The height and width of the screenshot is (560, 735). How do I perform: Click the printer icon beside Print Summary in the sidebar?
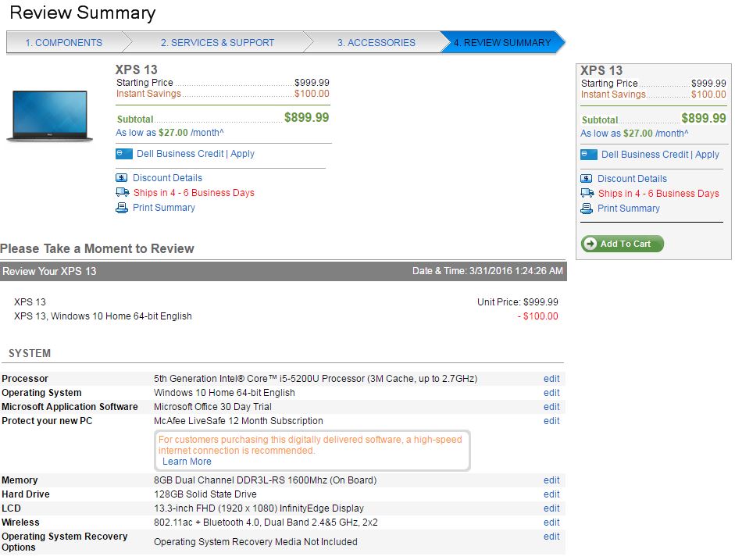tap(587, 208)
